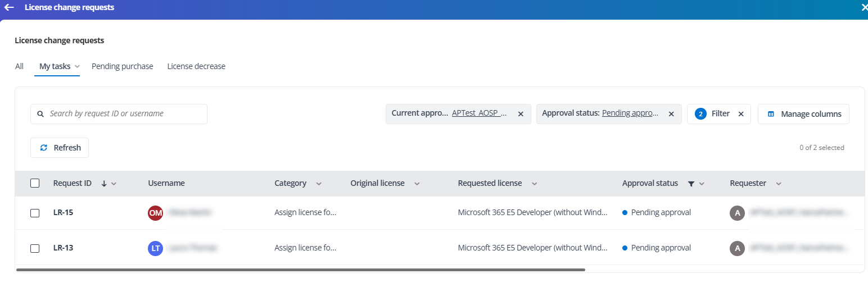The height and width of the screenshot is (287, 868).
Task: Click requester avatar in LR-15 row
Action: coord(737,213)
